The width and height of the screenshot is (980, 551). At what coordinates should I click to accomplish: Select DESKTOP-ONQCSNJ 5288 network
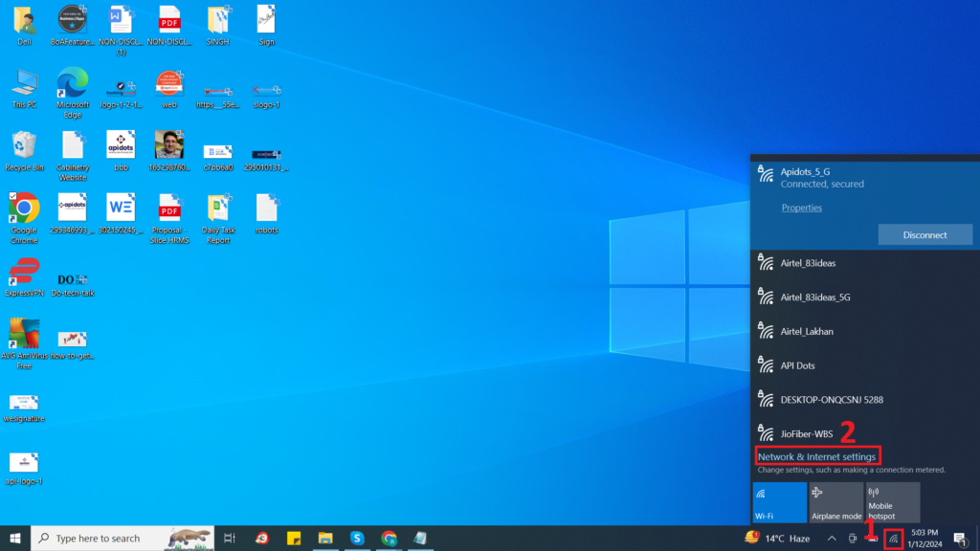tap(831, 399)
